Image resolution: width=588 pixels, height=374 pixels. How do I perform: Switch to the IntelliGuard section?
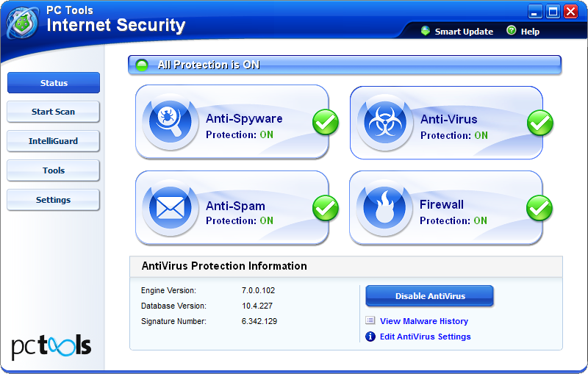click(53, 141)
